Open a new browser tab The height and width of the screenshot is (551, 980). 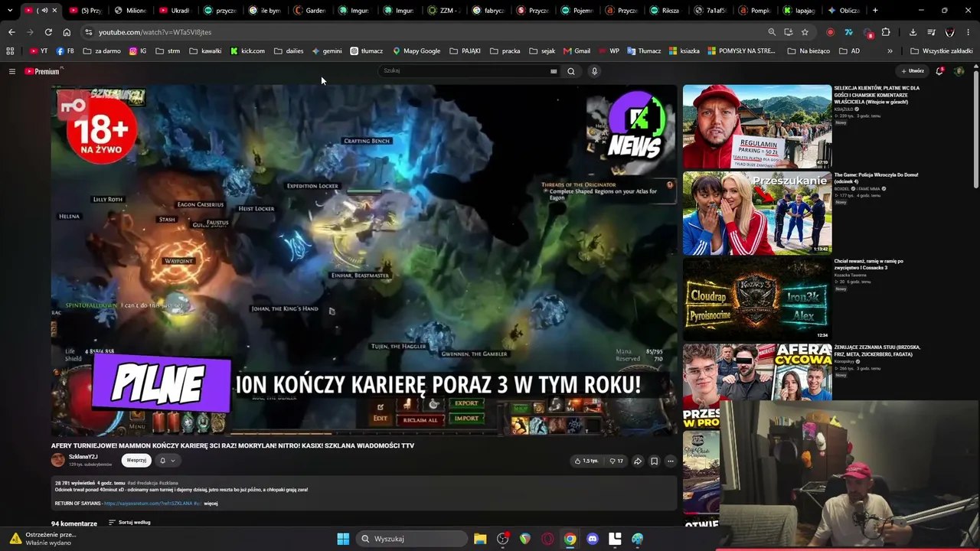pos(875,11)
